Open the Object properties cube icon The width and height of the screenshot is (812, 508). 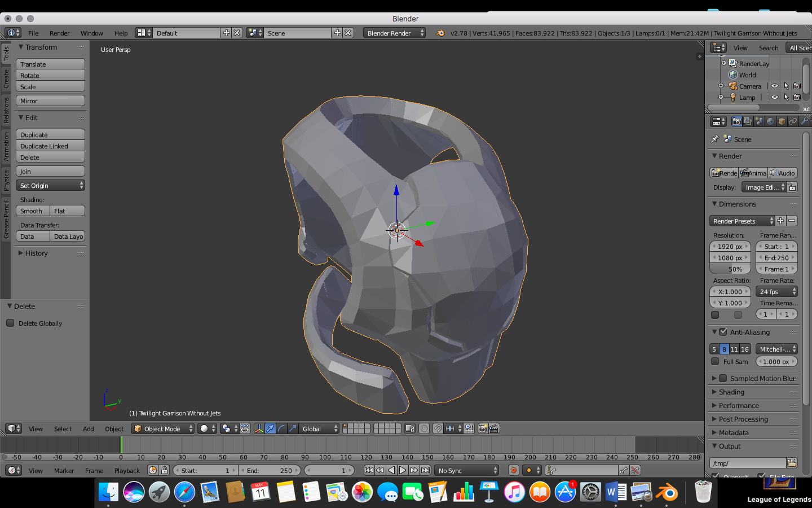pyautogui.click(x=782, y=121)
